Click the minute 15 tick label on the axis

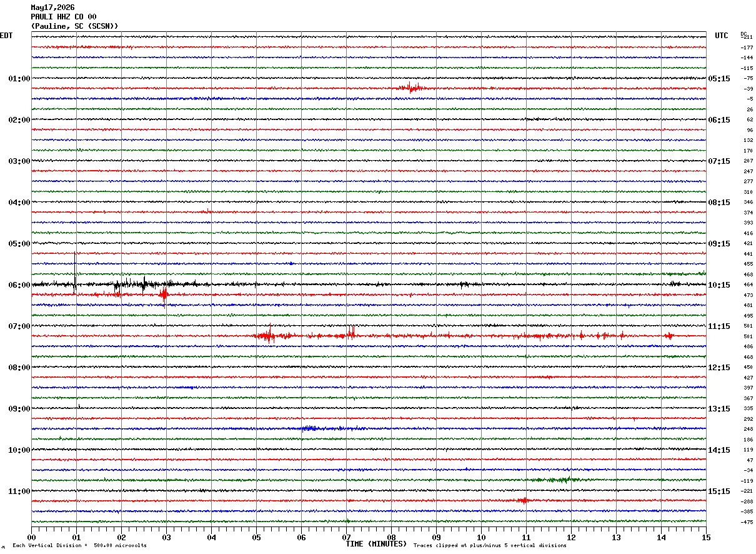(706, 537)
